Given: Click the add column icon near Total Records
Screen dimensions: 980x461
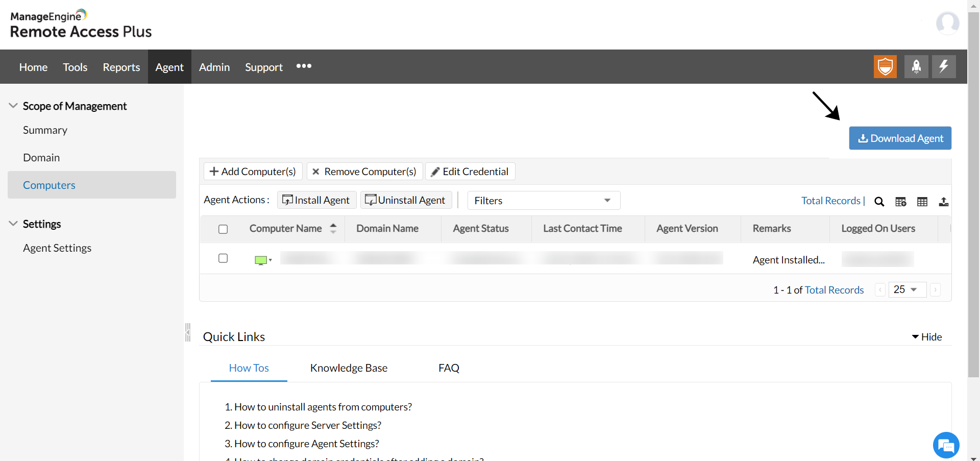Looking at the screenshot, I should [x=901, y=201].
